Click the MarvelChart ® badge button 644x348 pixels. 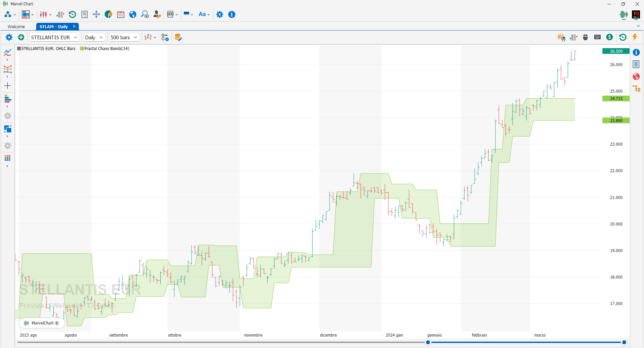[42, 323]
